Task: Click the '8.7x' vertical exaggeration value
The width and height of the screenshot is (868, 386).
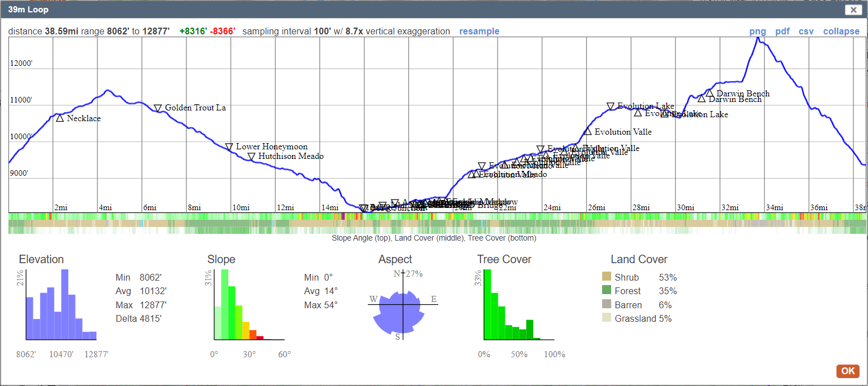Action: (x=354, y=32)
